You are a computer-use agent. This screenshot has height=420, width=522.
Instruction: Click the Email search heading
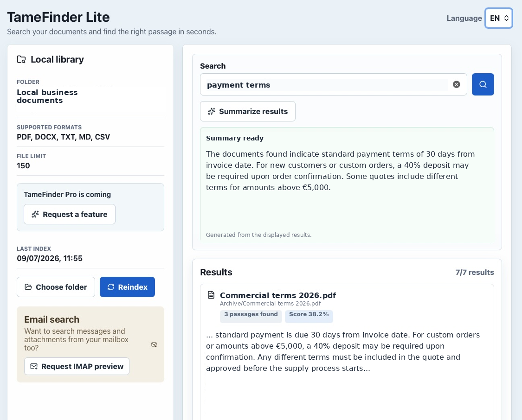point(52,319)
